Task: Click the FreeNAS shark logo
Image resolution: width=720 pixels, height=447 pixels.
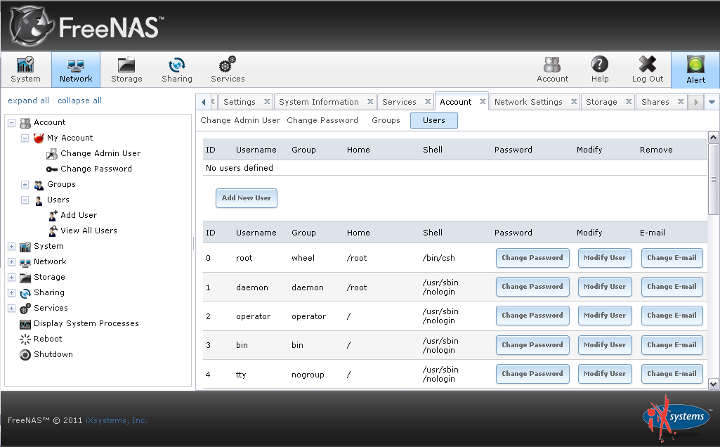Action: (31, 26)
